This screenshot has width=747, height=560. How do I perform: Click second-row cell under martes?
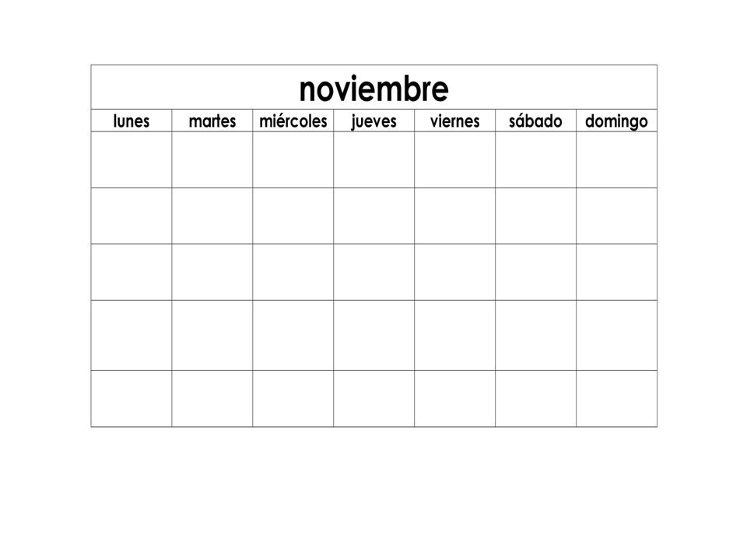(x=212, y=215)
